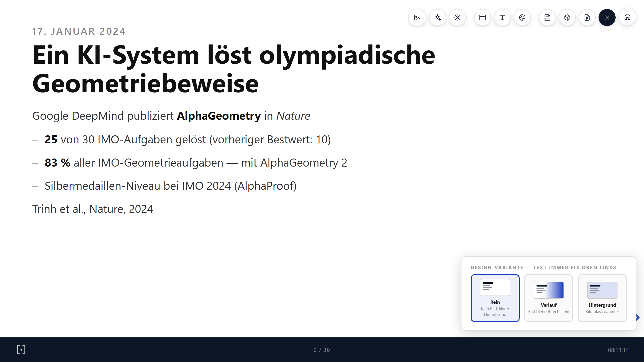Click the bullet "Silbermedaillen-Niveau bei IMO 2024"
The width and height of the screenshot is (644, 362).
click(138, 186)
